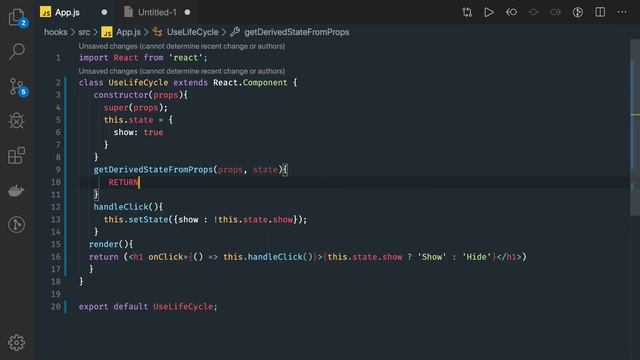
Task: Click the compare changes icon in editor toolbar
Action: tap(467, 12)
